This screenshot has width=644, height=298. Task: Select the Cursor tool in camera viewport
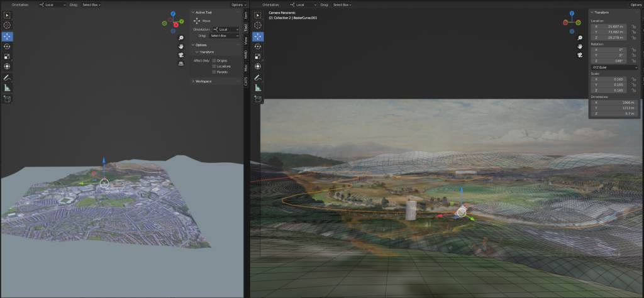pyautogui.click(x=258, y=25)
